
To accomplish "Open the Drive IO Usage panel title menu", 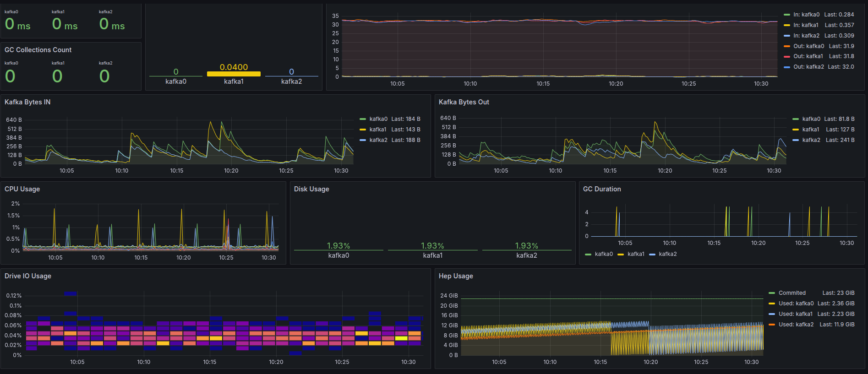I will [x=28, y=276].
